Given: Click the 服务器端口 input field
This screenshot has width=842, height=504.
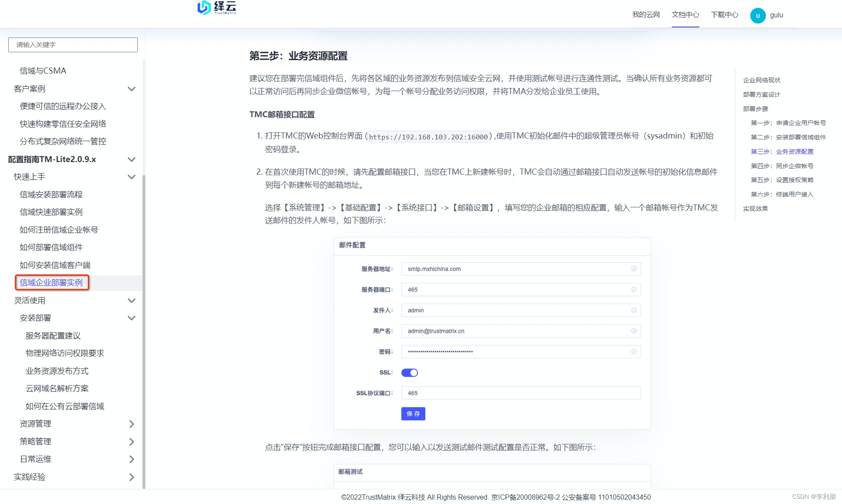Looking at the screenshot, I should (x=521, y=290).
